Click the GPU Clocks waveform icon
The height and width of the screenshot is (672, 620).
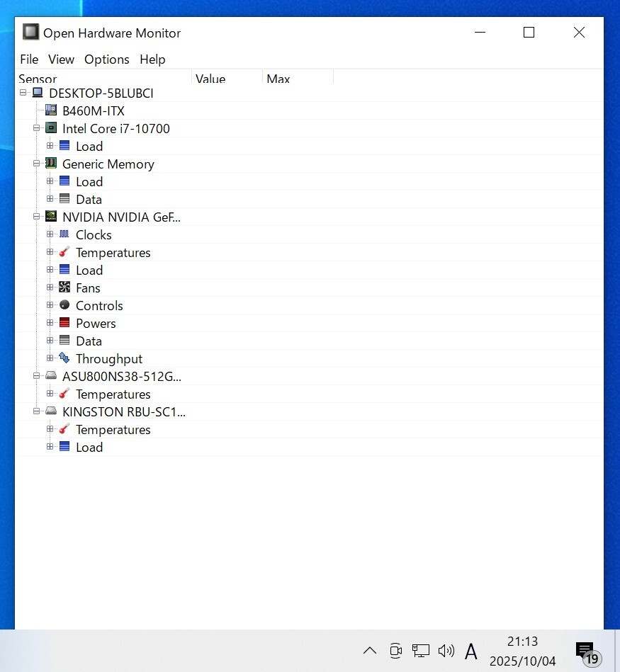[64, 234]
